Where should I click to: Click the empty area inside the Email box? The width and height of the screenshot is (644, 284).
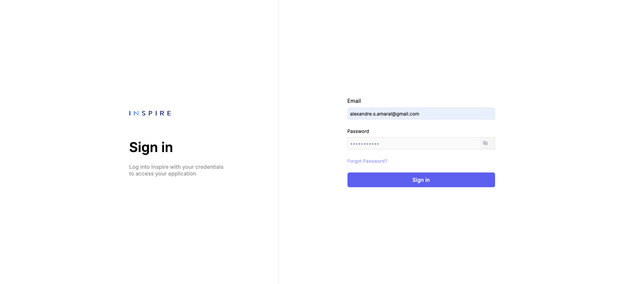[x=456, y=114]
